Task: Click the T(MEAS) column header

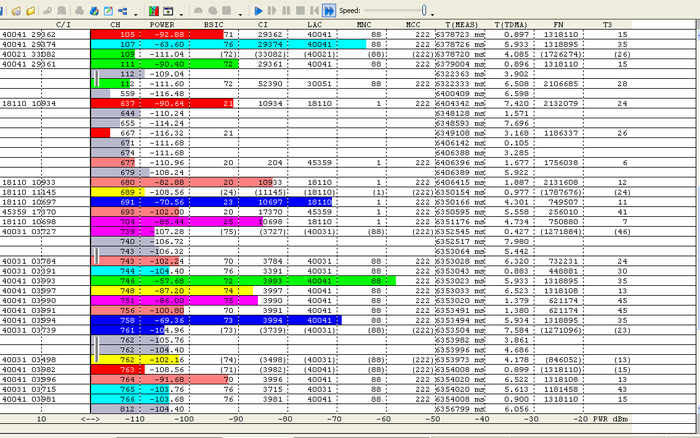Action: (x=462, y=25)
